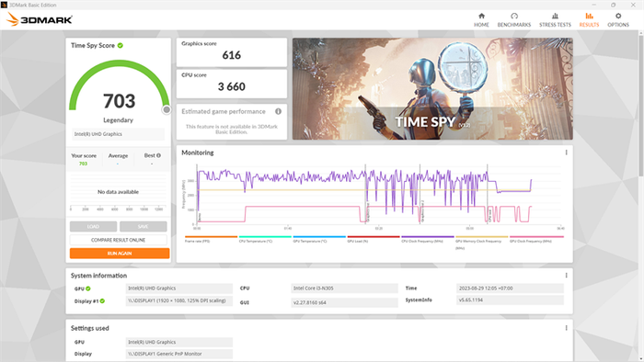This screenshot has width=644, height=362.
Task: Click the GPU Clock Frequency pink swatch
Action: 536,236
